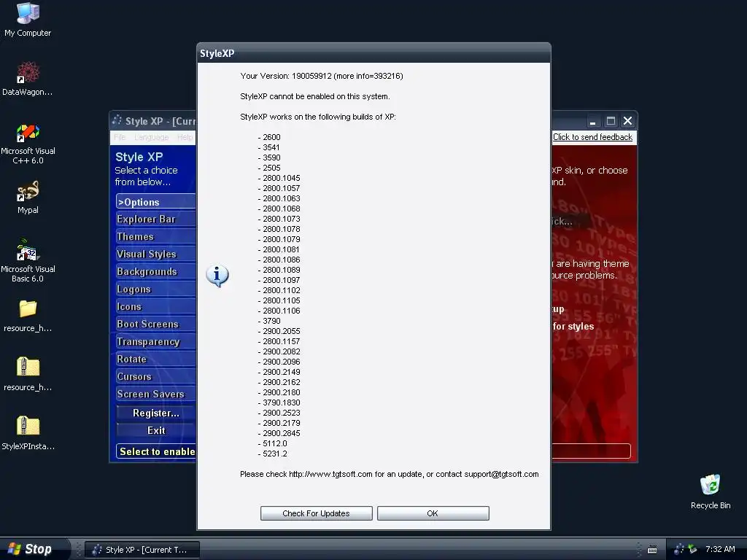This screenshot has height=560, width=747.
Task: Click to send feedback link
Action: coord(592,137)
